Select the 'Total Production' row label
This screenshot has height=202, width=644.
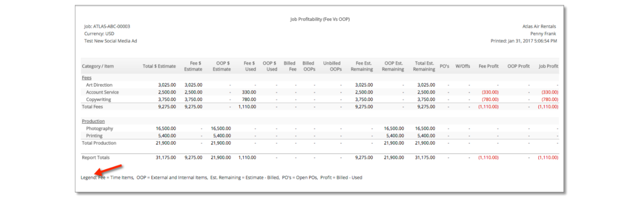pos(99,143)
